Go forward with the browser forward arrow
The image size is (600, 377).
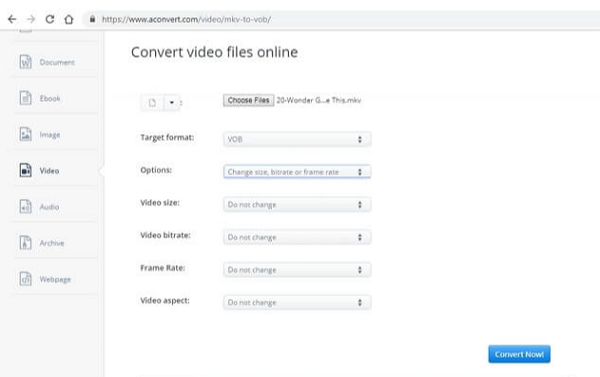point(31,19)
